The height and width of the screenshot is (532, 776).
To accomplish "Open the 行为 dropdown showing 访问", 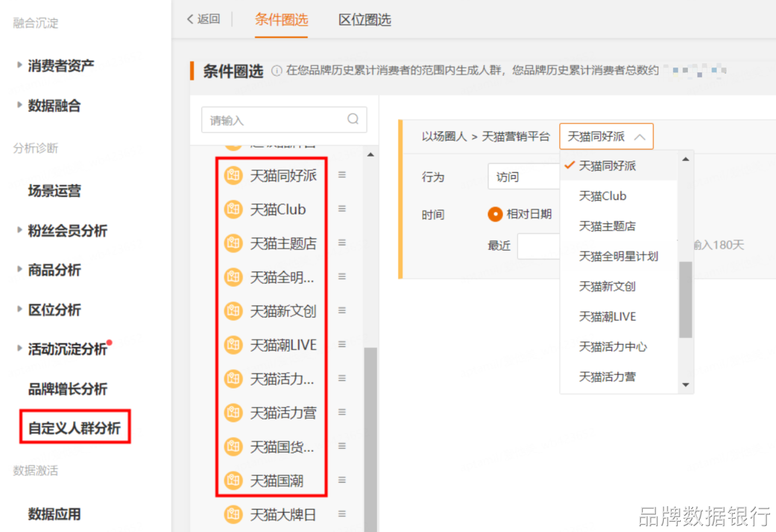I will pos(524,177).
